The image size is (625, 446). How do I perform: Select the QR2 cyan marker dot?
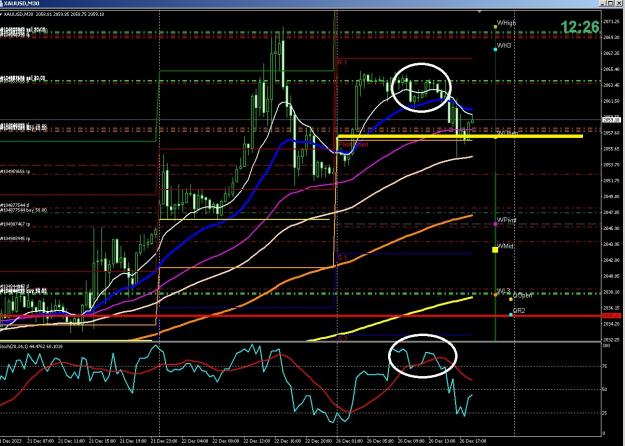pyautogui.click(x=511, y=315)
